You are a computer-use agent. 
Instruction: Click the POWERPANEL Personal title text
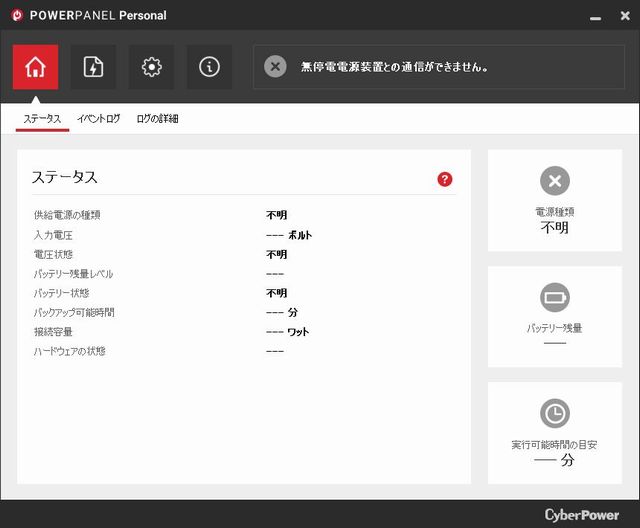coord(98,16)
